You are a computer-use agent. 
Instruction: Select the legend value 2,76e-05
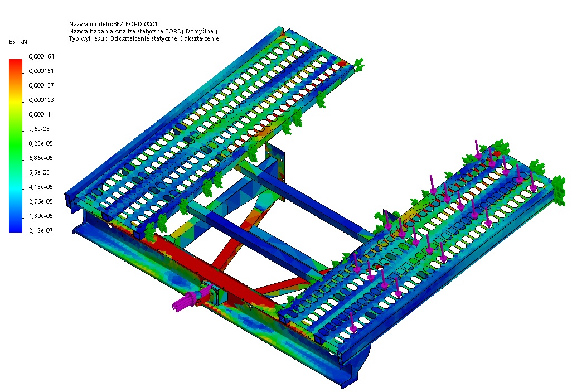41,201
